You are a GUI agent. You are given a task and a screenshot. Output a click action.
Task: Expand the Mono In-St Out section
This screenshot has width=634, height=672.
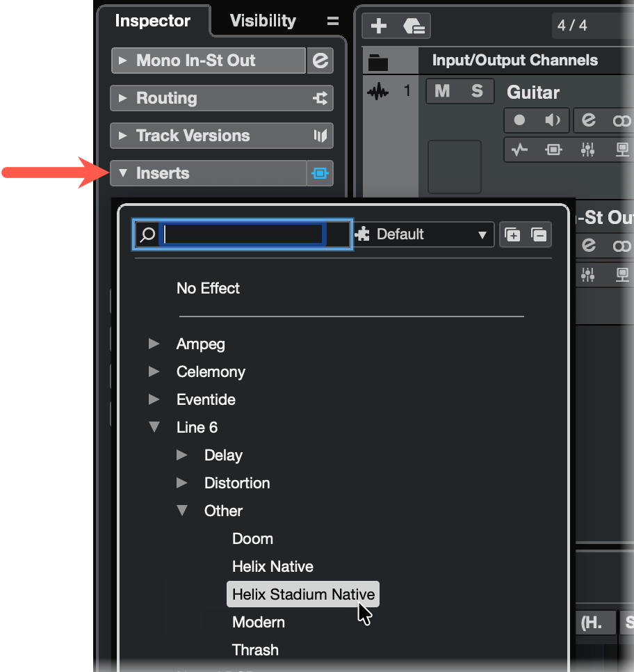(x=122, y=61)
